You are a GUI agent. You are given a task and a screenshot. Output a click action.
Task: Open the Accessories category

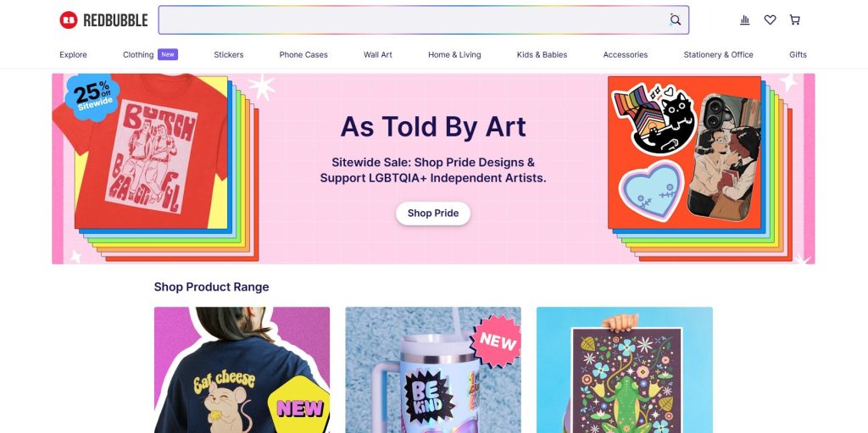tap(625, 55)
